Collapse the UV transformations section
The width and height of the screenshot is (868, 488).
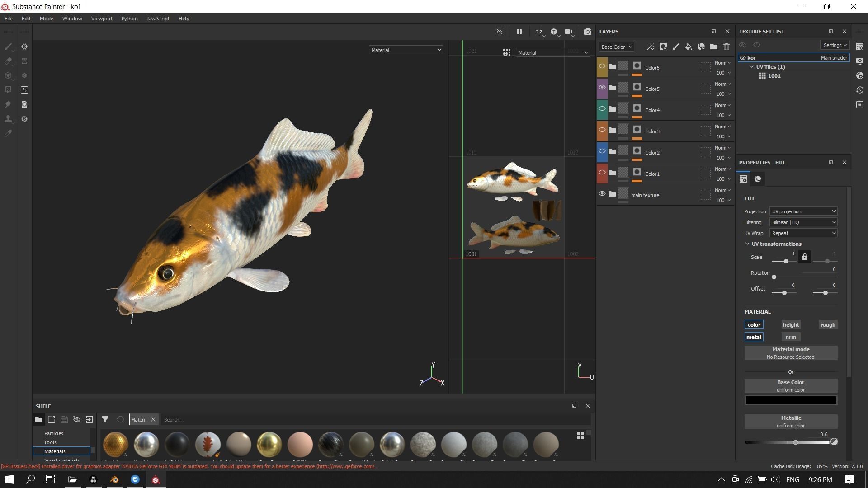747,244
